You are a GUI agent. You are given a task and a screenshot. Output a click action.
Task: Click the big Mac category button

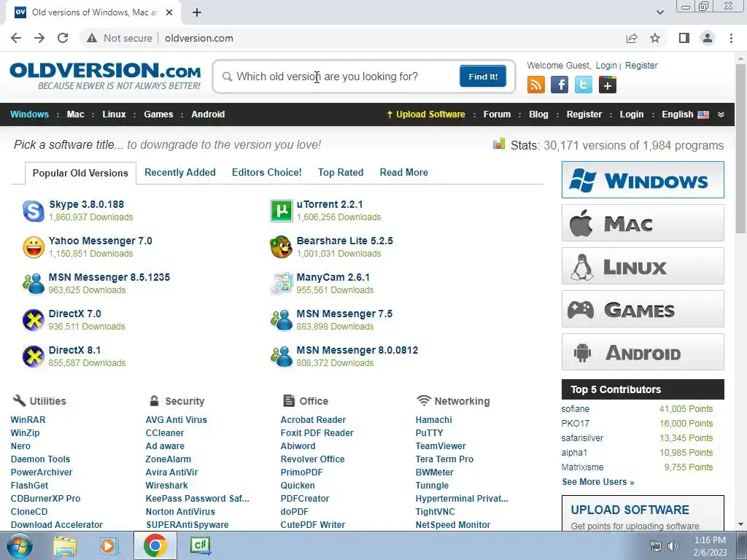tap(643, 223)
